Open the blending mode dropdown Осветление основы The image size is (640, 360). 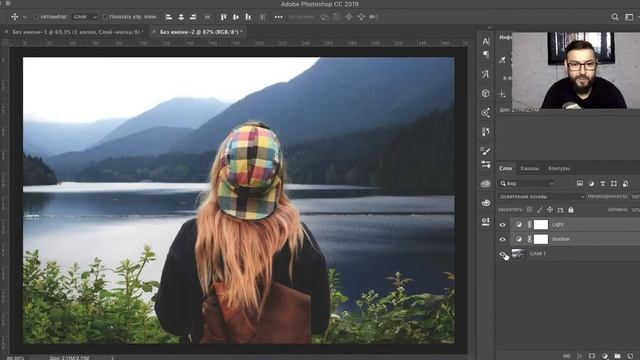coord(542,196)
